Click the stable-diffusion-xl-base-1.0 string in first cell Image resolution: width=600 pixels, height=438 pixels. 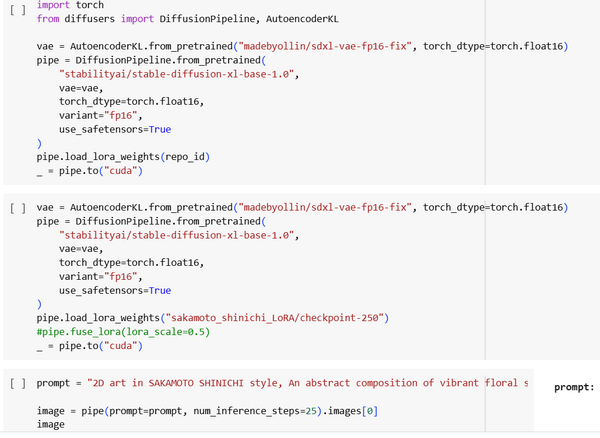(178, 73)
